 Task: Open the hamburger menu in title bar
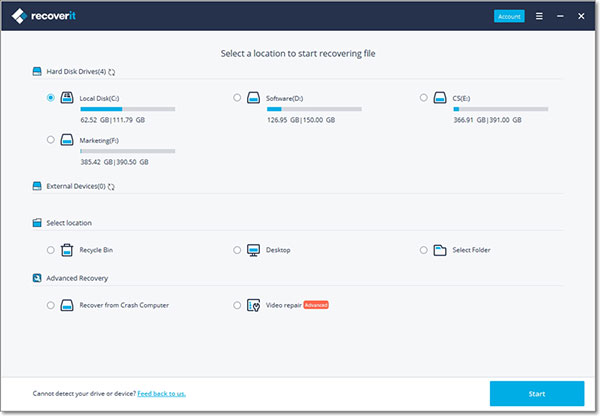pyautogui.click(x=539, y=16)
